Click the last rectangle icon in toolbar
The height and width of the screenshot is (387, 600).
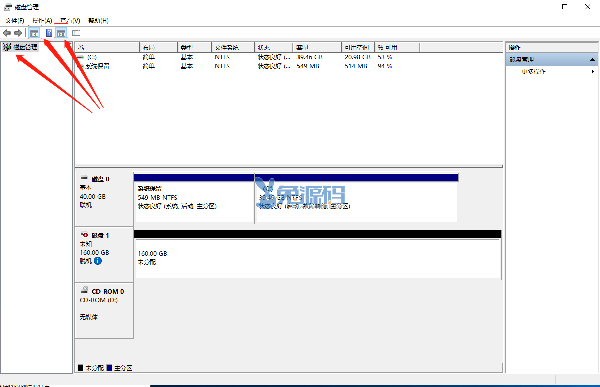click(76, 33)
